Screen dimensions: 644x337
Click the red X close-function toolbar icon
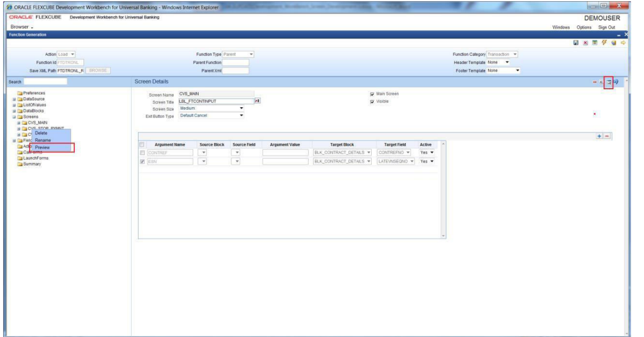point(585,43)
